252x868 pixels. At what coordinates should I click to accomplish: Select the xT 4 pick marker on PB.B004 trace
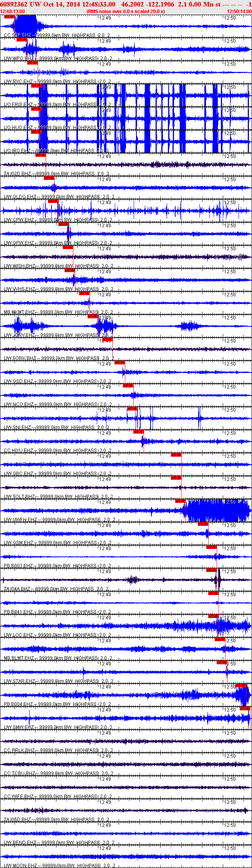[x=241, y=685]
